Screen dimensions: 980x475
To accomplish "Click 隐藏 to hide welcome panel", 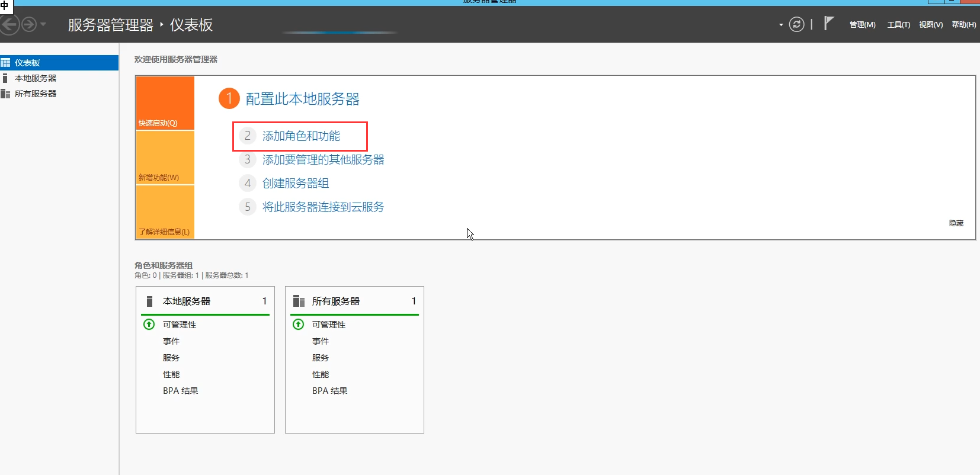I will tap(956, 223).
